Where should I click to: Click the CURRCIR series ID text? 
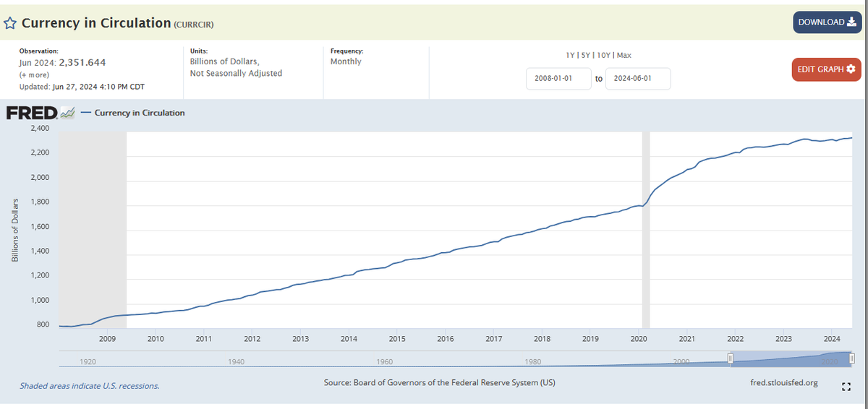point(193,25)
